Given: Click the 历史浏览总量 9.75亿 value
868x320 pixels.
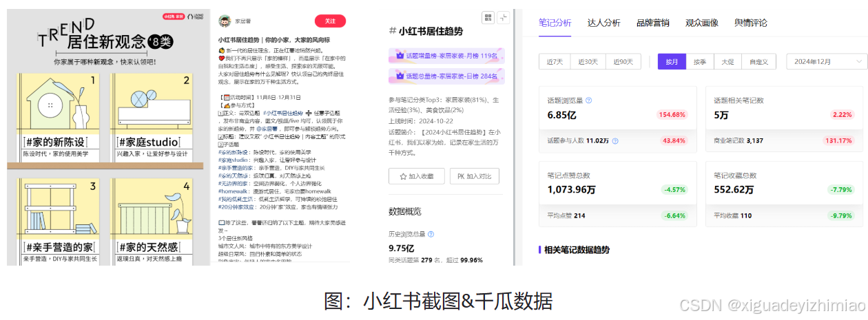Looking at the screenshot, I should [402, 248].
